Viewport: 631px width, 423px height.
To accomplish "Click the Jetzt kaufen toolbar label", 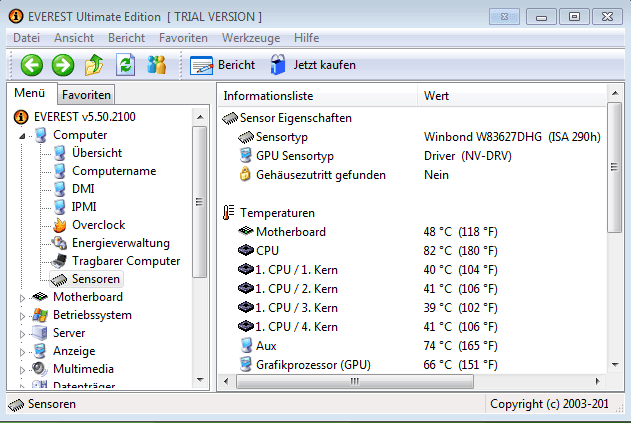I will pos(324,65).
